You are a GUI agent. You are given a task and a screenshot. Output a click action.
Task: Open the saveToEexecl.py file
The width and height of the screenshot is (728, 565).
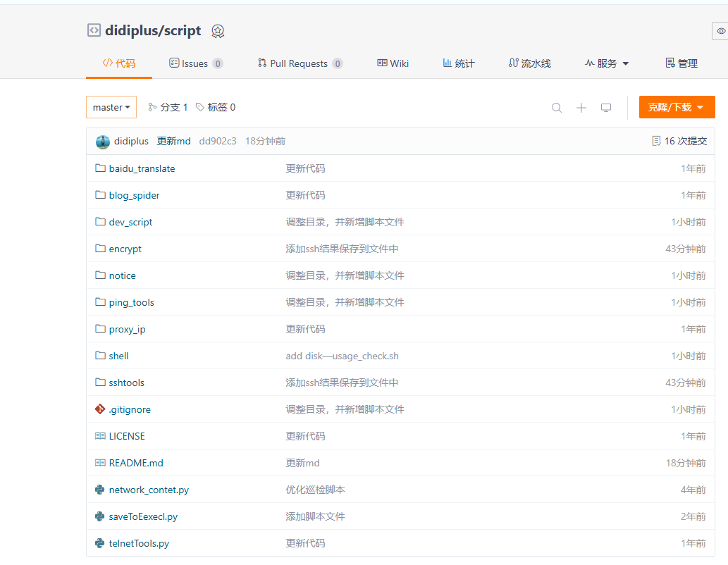[144, 516]
